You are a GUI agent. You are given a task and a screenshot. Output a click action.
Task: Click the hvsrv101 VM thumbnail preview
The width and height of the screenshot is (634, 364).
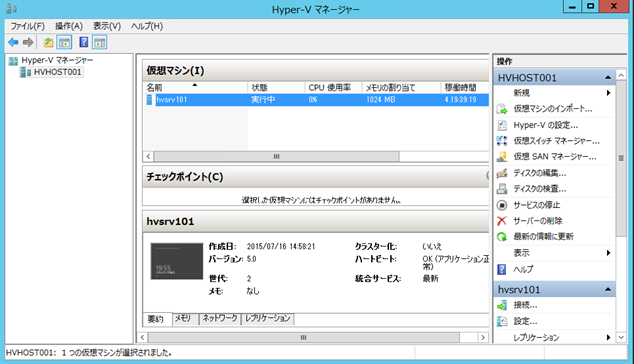(177, 261)
